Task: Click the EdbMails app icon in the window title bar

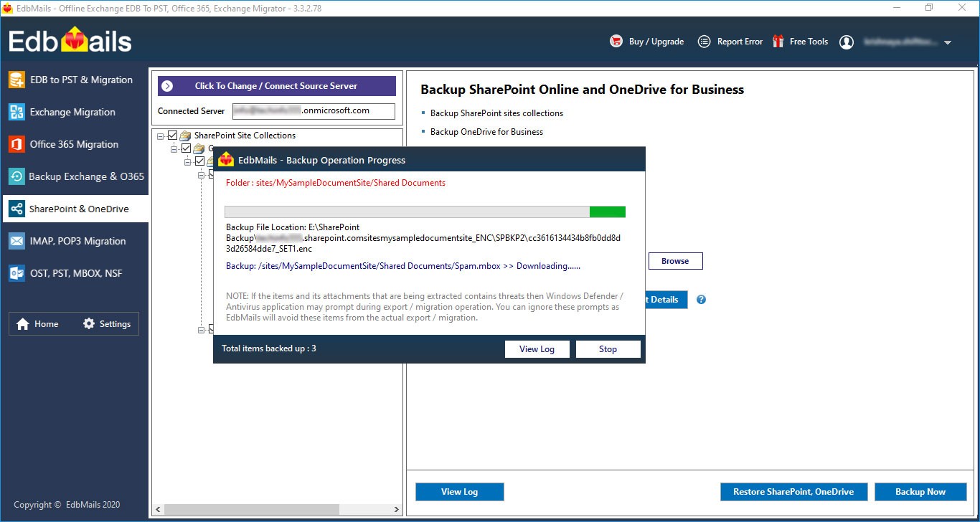Action: pyautogui.click(x=7, y=8)
